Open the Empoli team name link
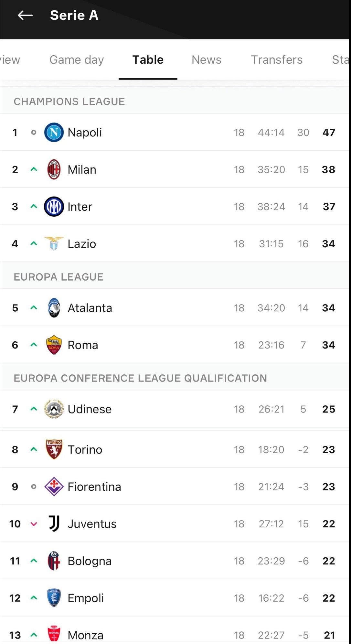Image resolution: width=351 pixels, height=644 pixels. pyautogui.click(x=86, y=598)
